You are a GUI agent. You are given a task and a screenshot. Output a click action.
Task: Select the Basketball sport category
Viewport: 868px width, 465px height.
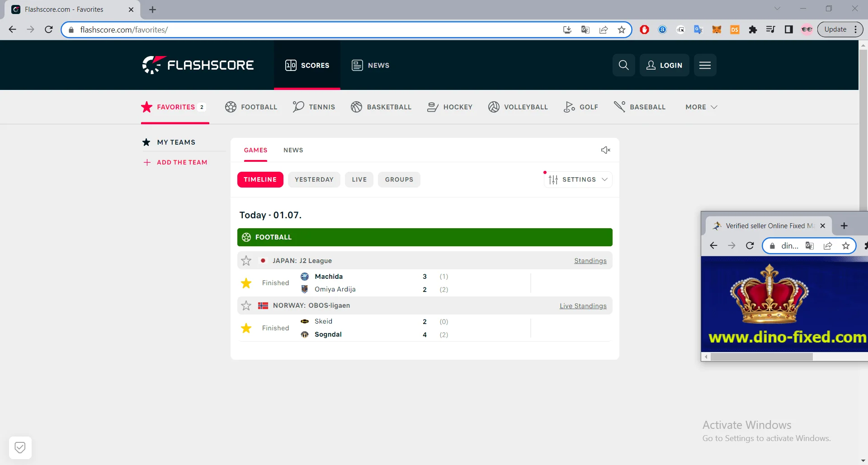coord(381,107)
